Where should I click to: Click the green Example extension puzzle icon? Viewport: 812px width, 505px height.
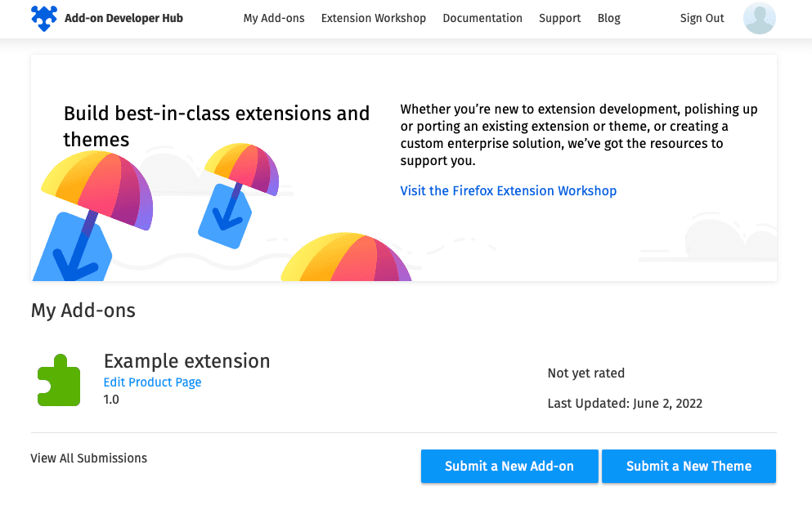(x=58, y=378)
